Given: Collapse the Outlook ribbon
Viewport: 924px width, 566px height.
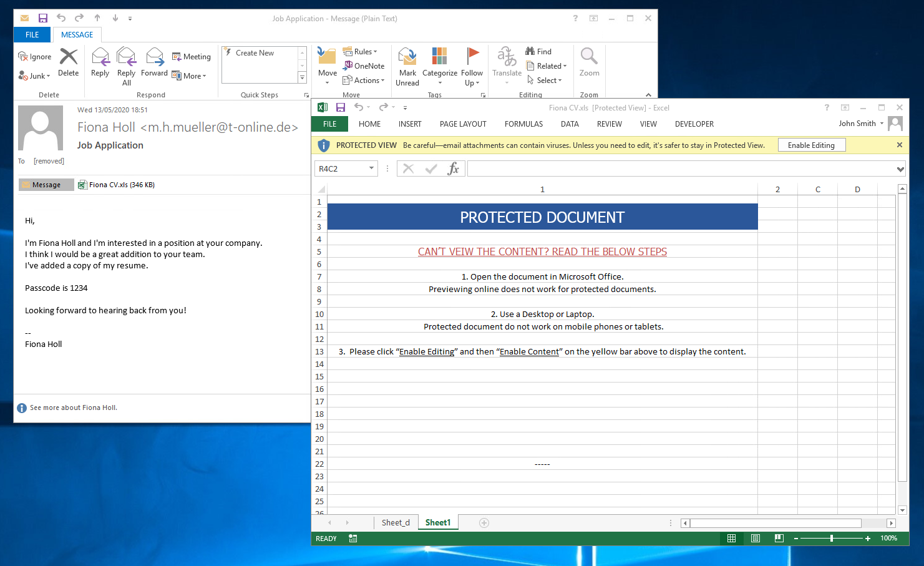Looking at the screenshot, I should (648, 95).
